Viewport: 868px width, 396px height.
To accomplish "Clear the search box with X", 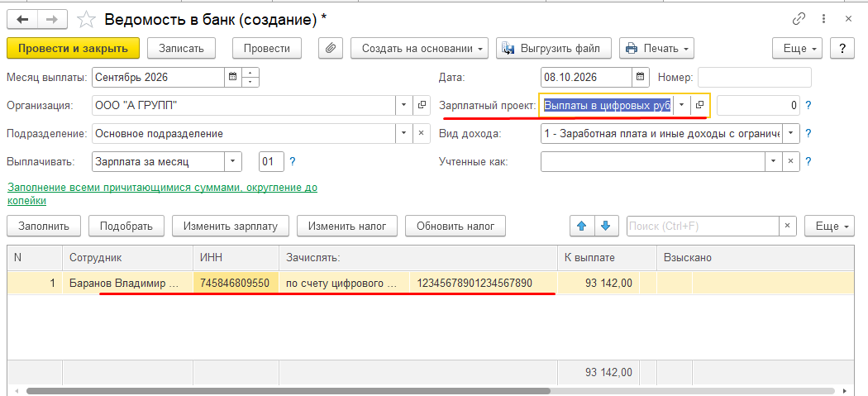I will (788, 226).
